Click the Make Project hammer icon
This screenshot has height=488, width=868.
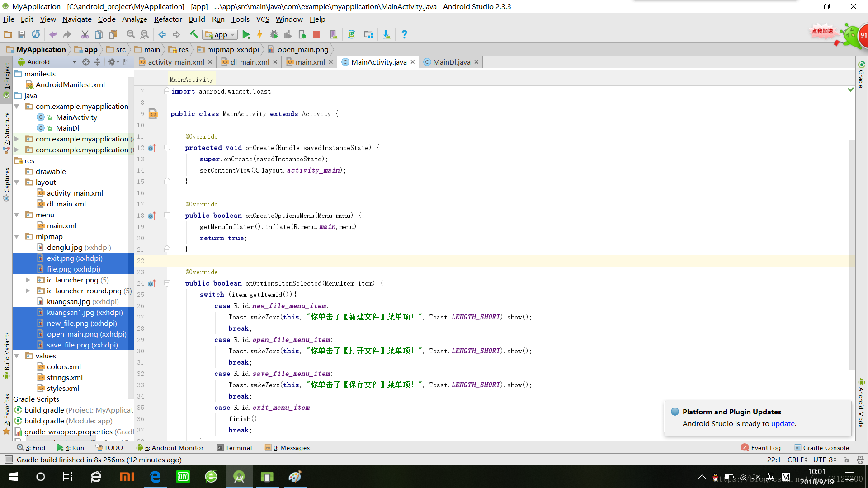click(194, 34)
